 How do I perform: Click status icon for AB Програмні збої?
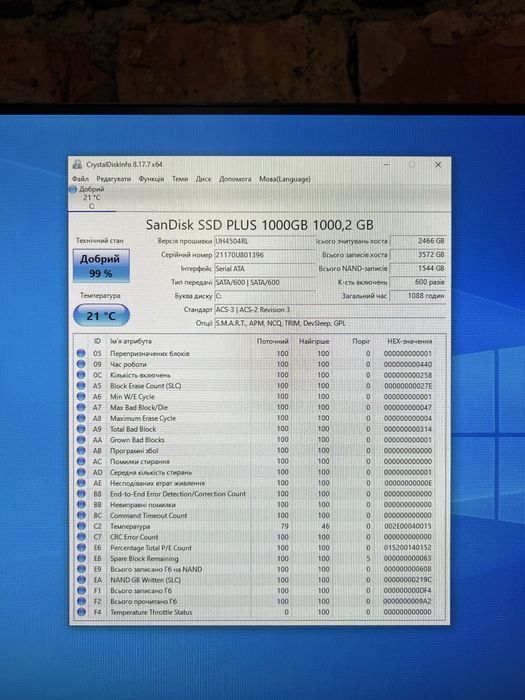click(x=81, y=450)
